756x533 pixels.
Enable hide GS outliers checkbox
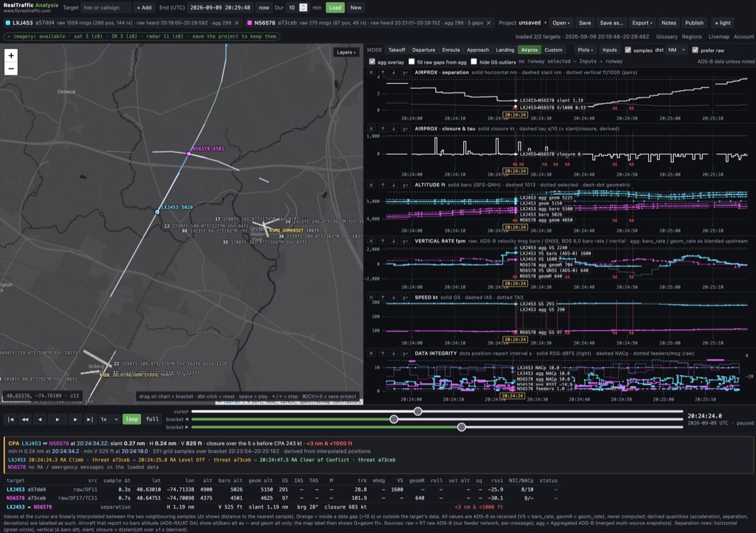474,62
